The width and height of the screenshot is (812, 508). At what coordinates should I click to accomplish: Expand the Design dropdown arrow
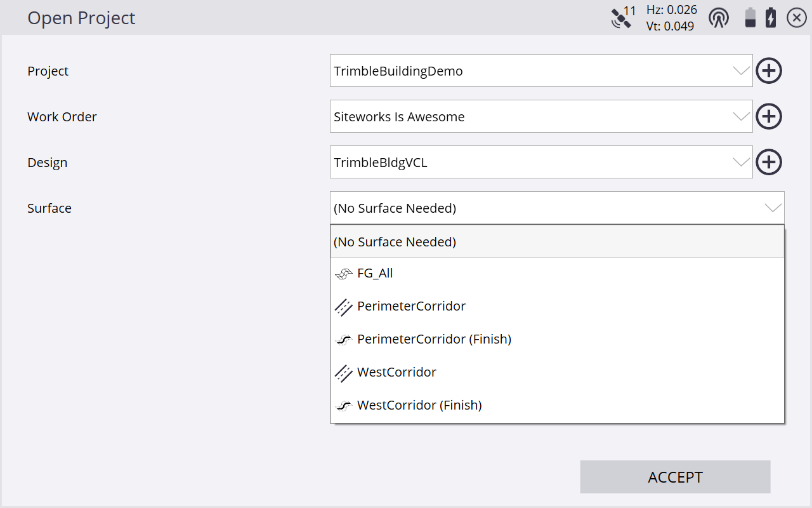pos(741,163)
